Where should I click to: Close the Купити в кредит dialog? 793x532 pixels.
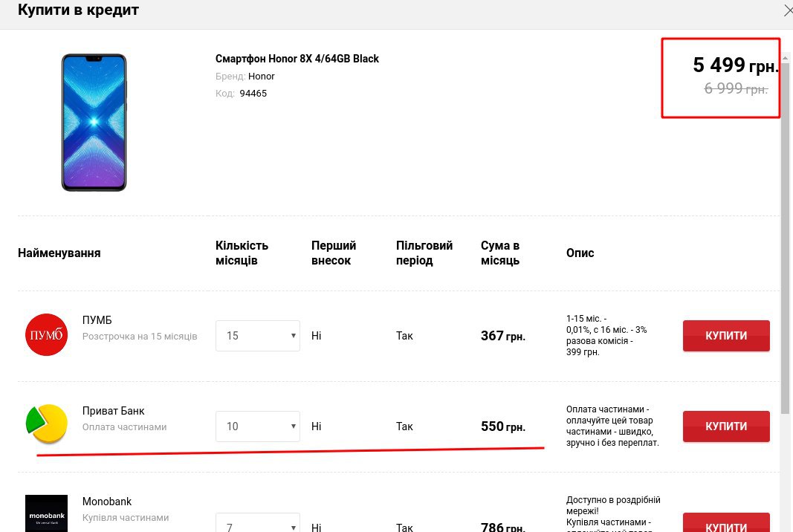(788, 10)
